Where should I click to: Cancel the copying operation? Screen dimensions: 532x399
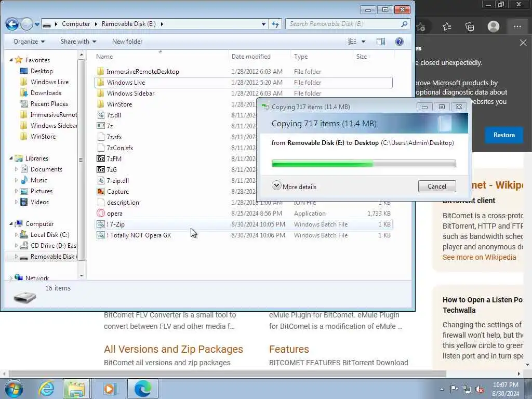pyautogui.click(x=436, y=187)
